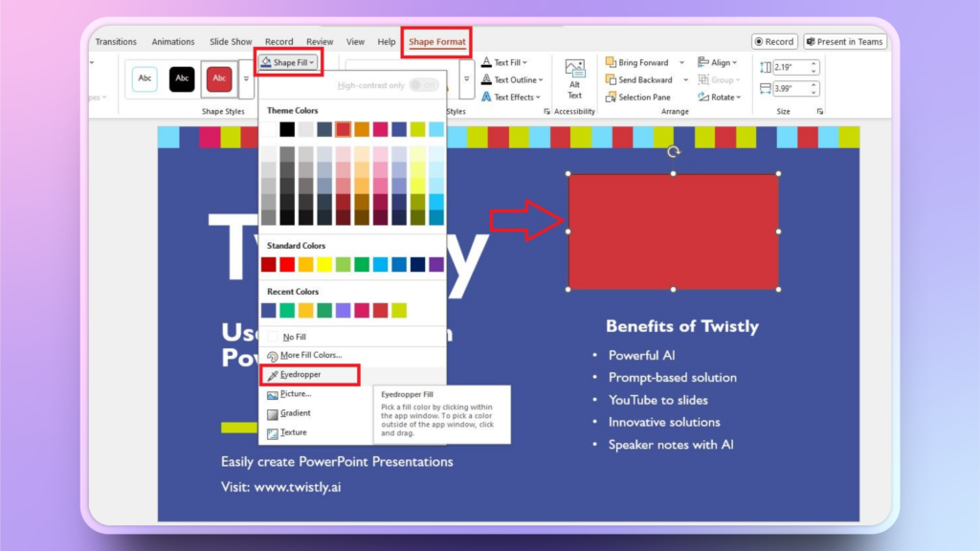Expand the WordArt styles gallery

466,78
